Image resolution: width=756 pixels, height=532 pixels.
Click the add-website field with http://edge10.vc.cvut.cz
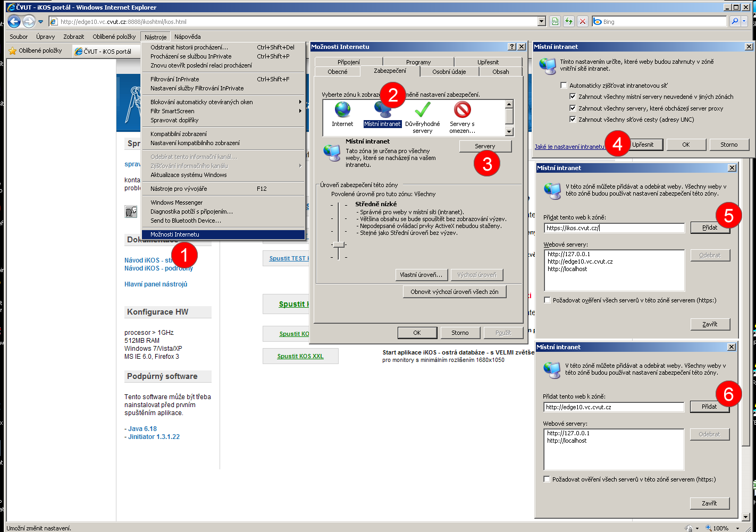tap(614, 407)
